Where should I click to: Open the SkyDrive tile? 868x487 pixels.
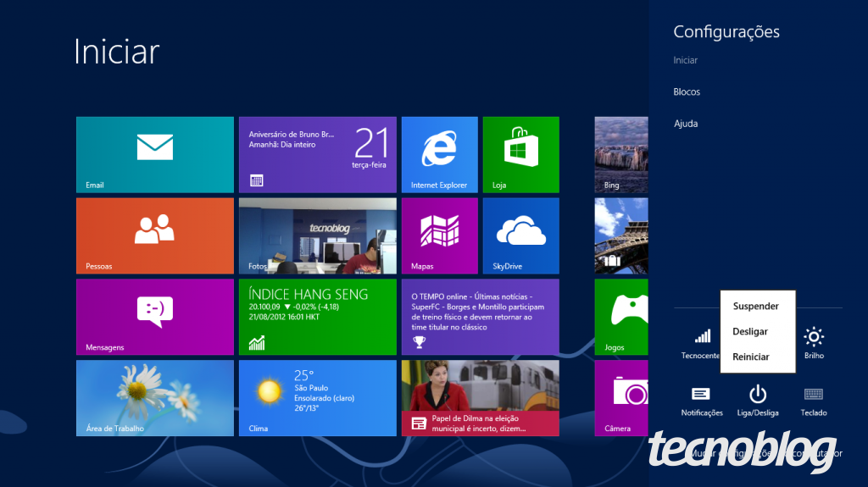521,235
